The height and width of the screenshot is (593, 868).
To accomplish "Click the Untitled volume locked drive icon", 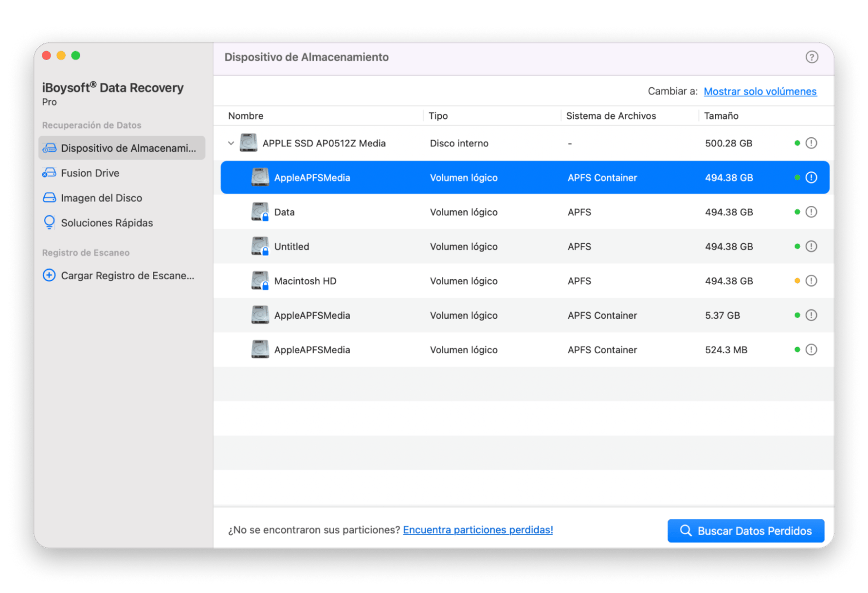I will coord(260,246).
